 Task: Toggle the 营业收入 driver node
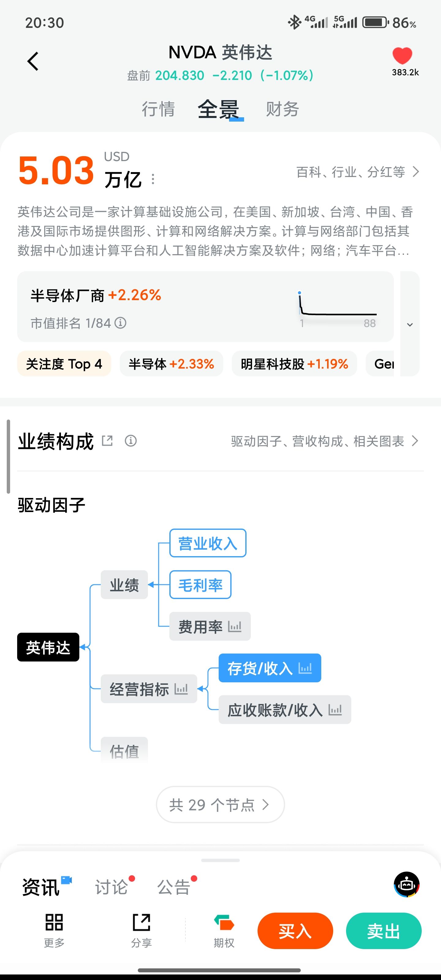(208, 543)
